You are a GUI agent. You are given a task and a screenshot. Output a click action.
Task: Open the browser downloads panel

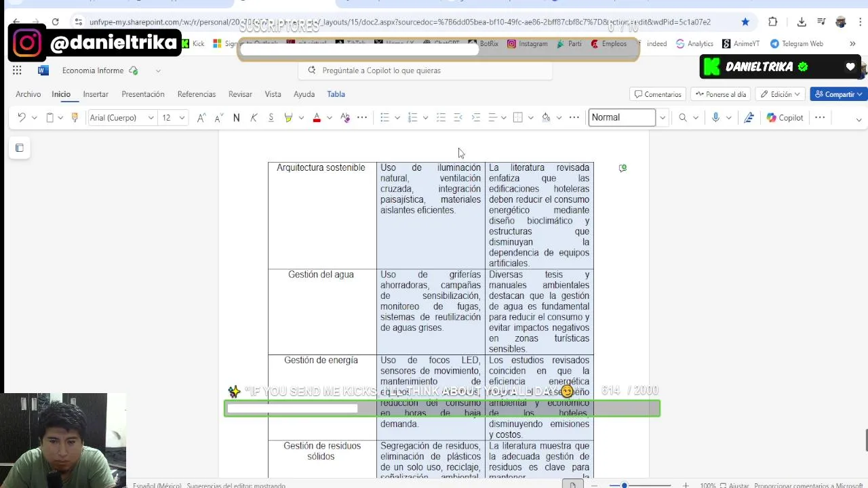tap(802, 22)
